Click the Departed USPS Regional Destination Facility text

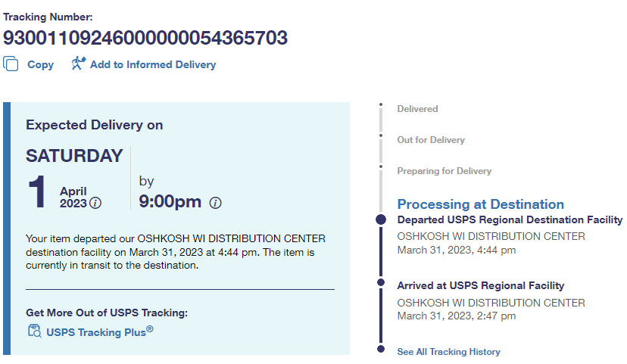(510, 220)
